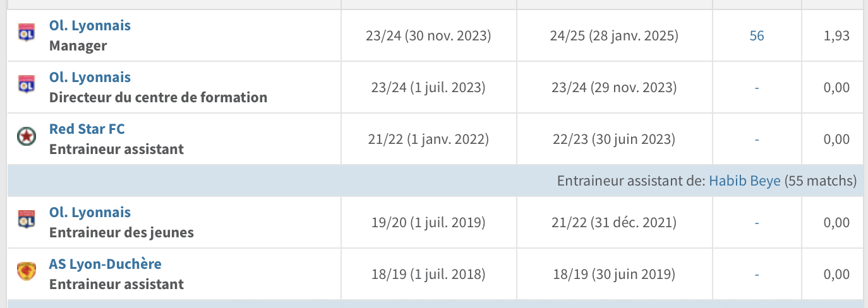Viewport: 868px width, 308px height.
Task: Select the 18/19 (30 juin 2019) end date cell
Action: pyautogui.click(x=614, y=275)
